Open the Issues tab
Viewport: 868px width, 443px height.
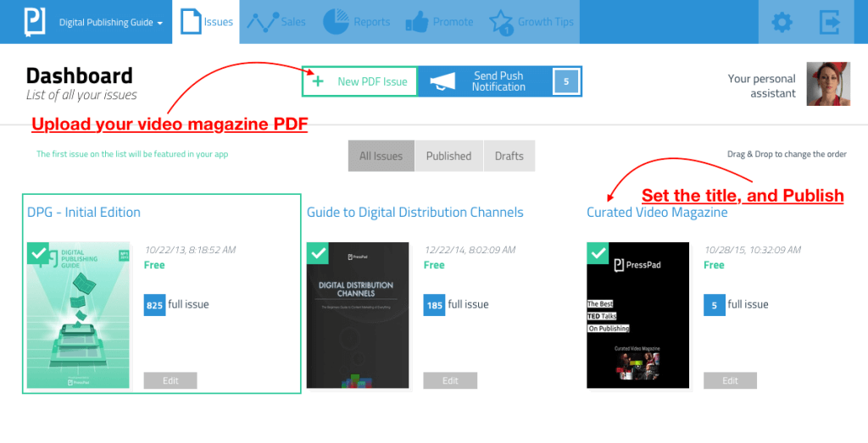click(206, 22)
